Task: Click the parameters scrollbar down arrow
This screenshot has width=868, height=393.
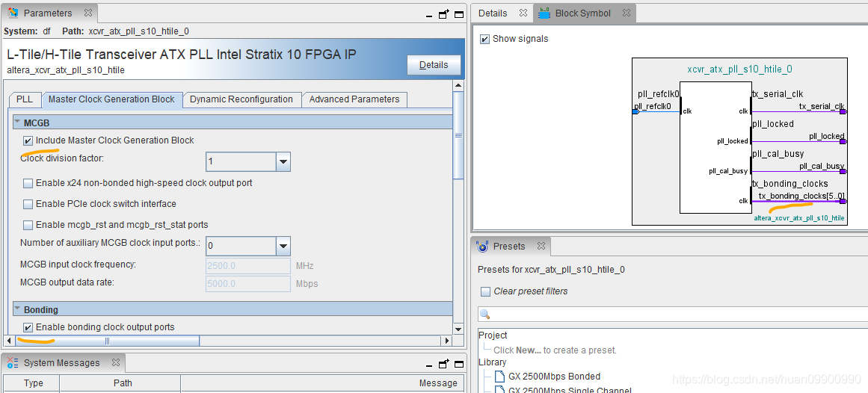Action: point(458,329)
